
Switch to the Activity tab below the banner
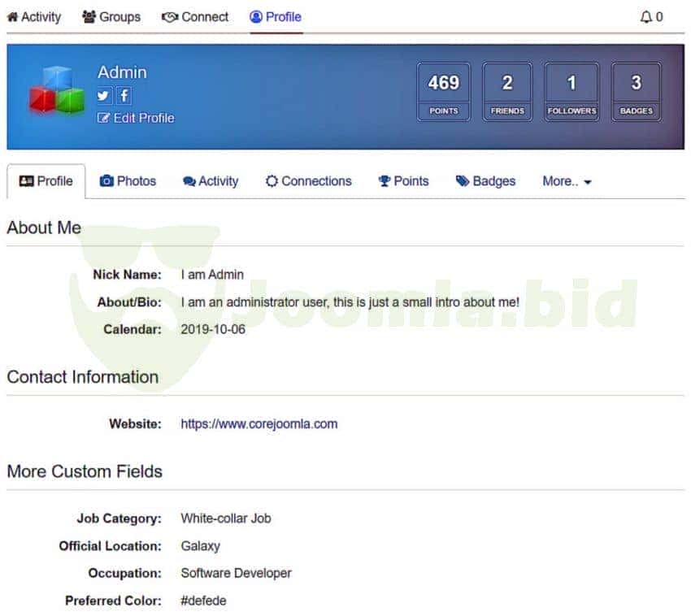tap(211, 181)
